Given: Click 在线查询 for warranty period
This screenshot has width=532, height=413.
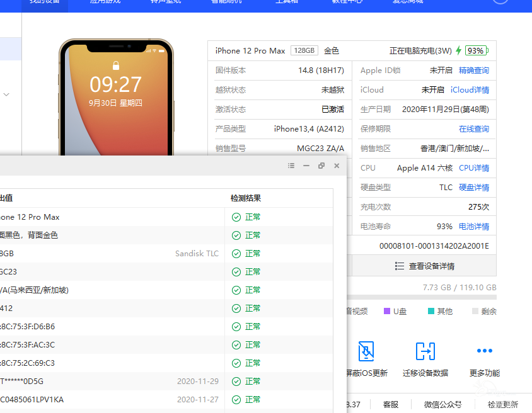Looking at the screenshot, I should [x=474, y=129].
